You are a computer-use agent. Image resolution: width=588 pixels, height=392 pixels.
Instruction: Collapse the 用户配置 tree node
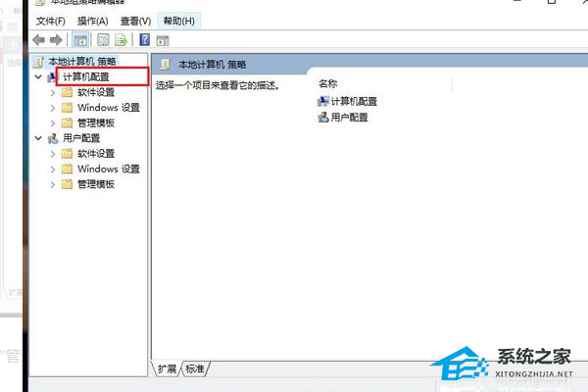tap(38, 138)
